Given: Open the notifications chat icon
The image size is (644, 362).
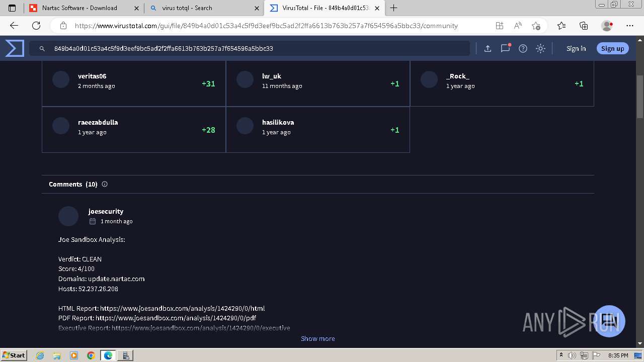Looking at the screenshot, I should tap(505, 48).
